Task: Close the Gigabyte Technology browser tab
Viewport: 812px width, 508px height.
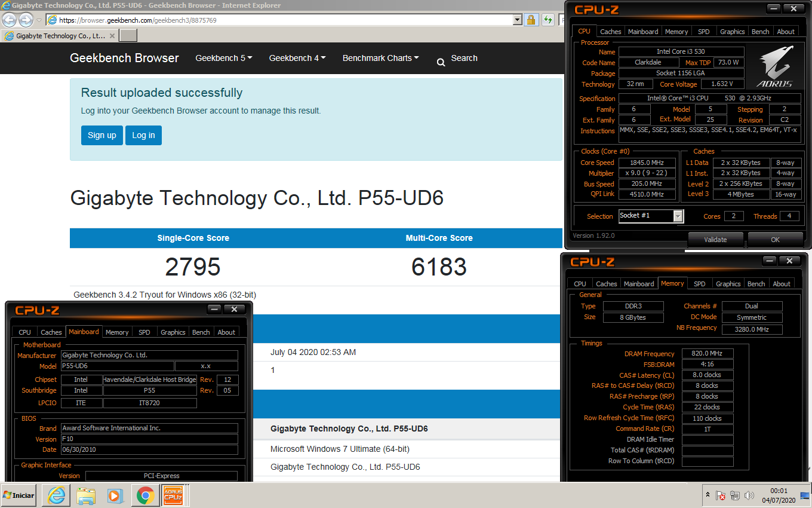Action: click(112, 36)
